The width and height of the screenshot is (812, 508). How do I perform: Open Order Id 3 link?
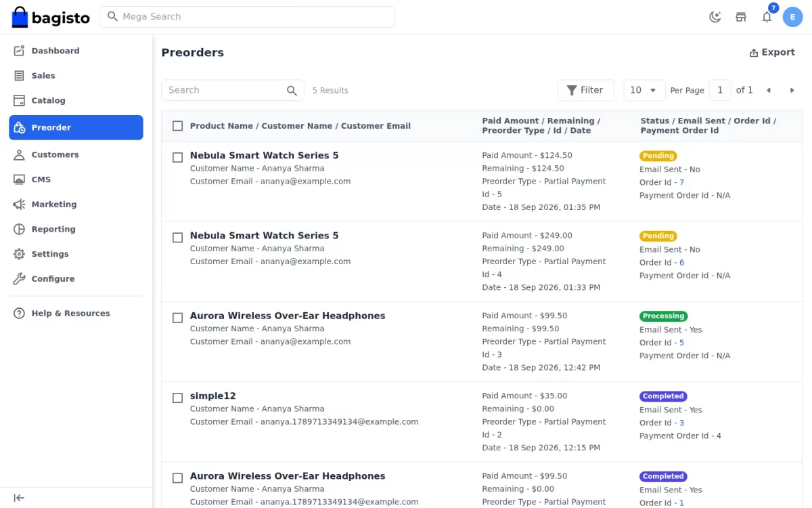(x=681, y=423)
